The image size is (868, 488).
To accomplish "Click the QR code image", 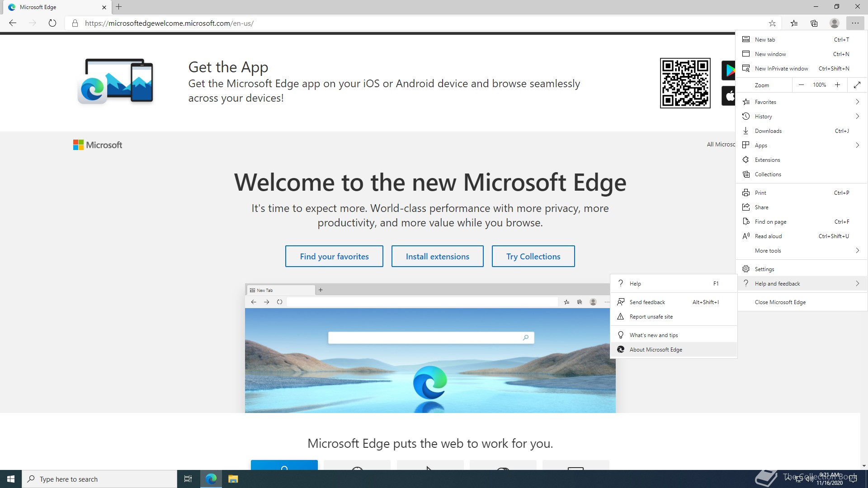I will [x=685, y=83].
